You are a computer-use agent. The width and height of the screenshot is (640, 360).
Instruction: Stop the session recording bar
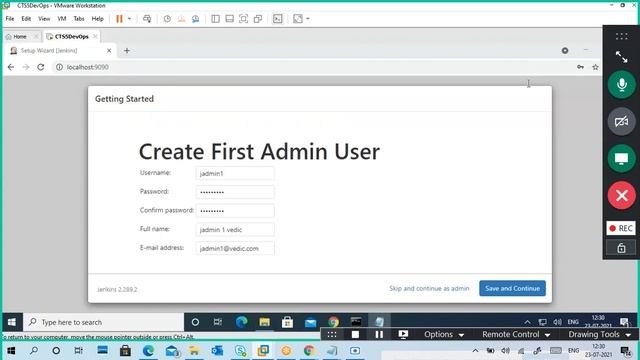point(355,335)
